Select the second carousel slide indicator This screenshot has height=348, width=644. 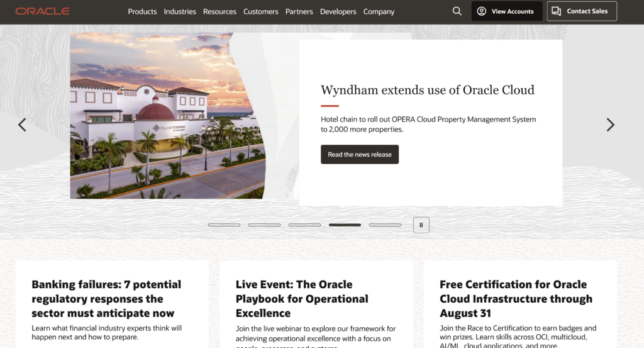tap(264, 225)
